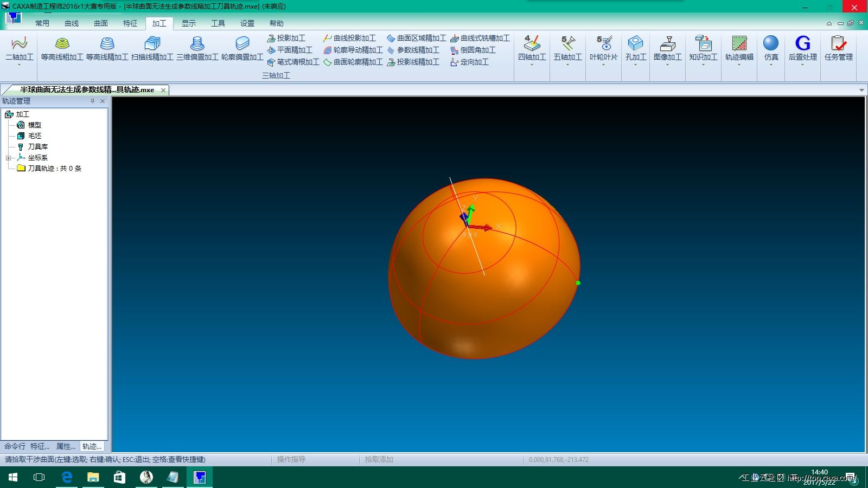The height and width of the screenshot is (488, 868).
Task: Open Microsoft Store from taskbar
Action: pyautogui.click(x=119, y=477)
